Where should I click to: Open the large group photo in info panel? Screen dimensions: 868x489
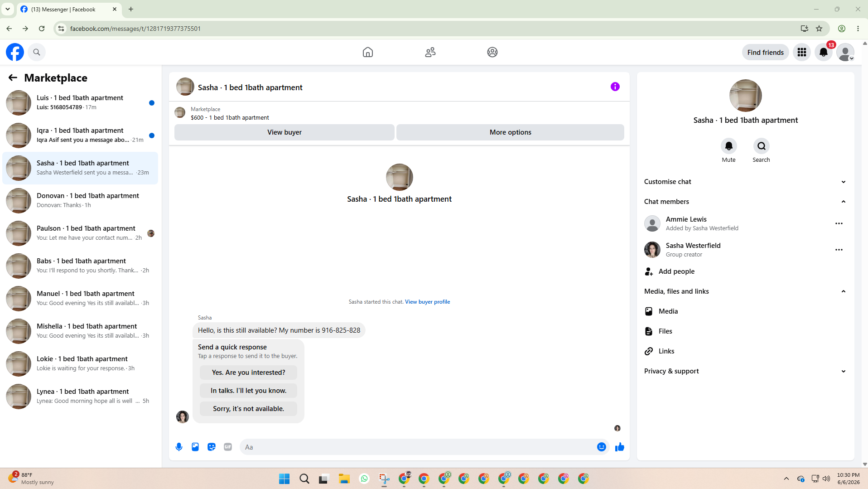point(745,96)
